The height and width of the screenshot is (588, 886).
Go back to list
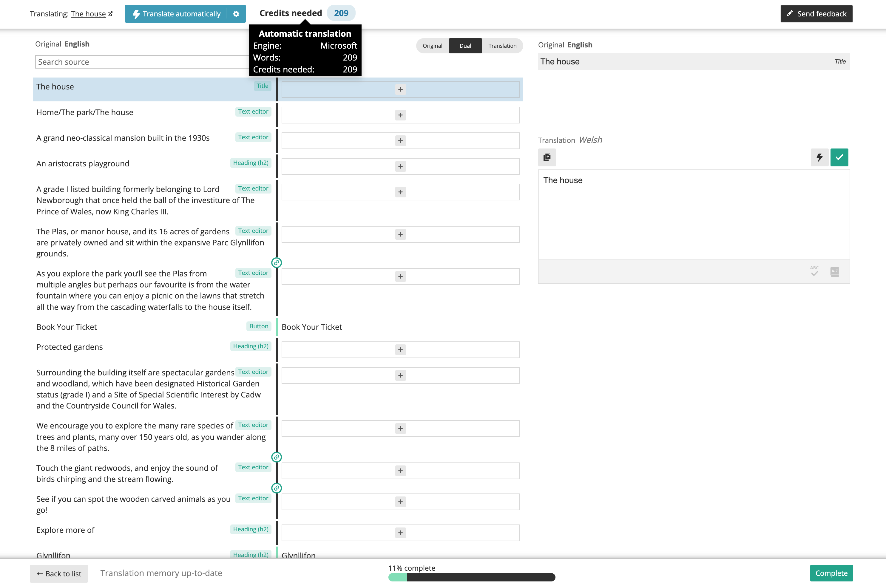click(59, 573)
